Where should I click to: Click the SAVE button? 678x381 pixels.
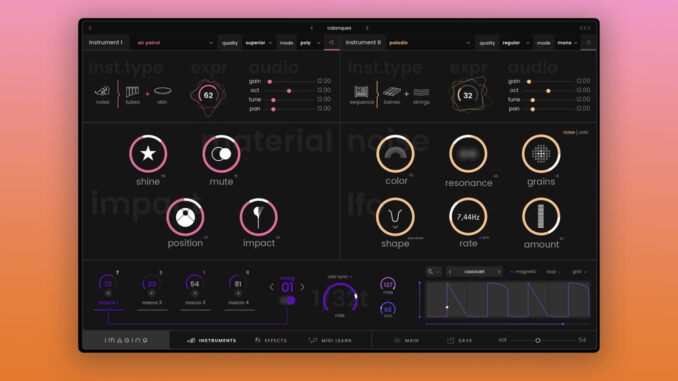click(x=459, y=340)
